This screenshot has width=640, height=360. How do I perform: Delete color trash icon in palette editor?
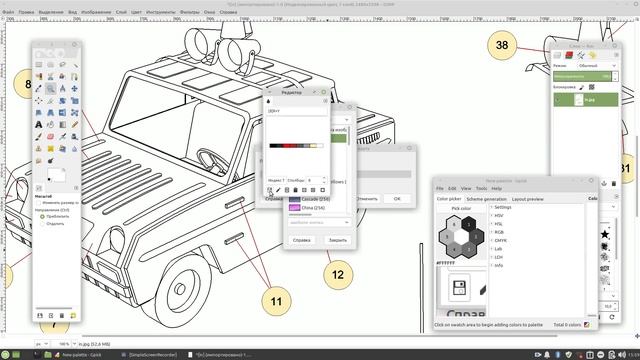(x=296, y=190)
